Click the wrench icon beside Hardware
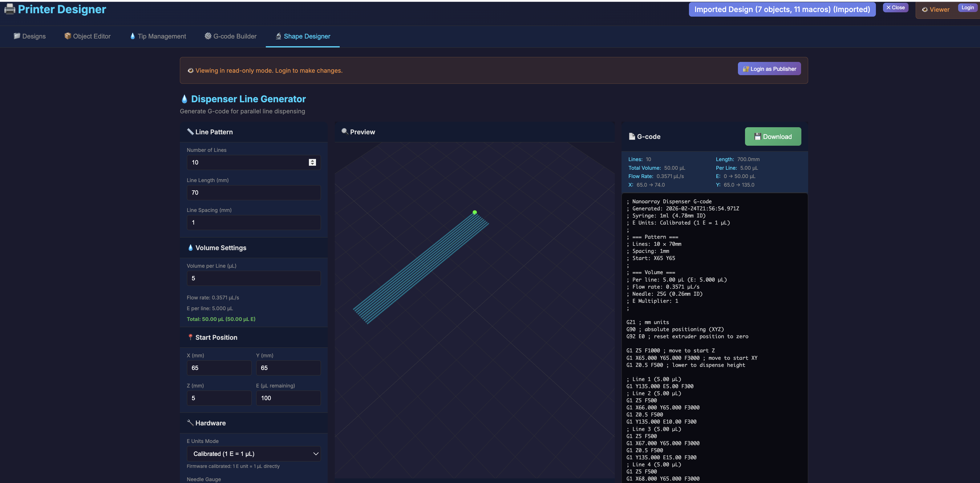The height and width of the screenshot is (483, 980). (190, 423)
